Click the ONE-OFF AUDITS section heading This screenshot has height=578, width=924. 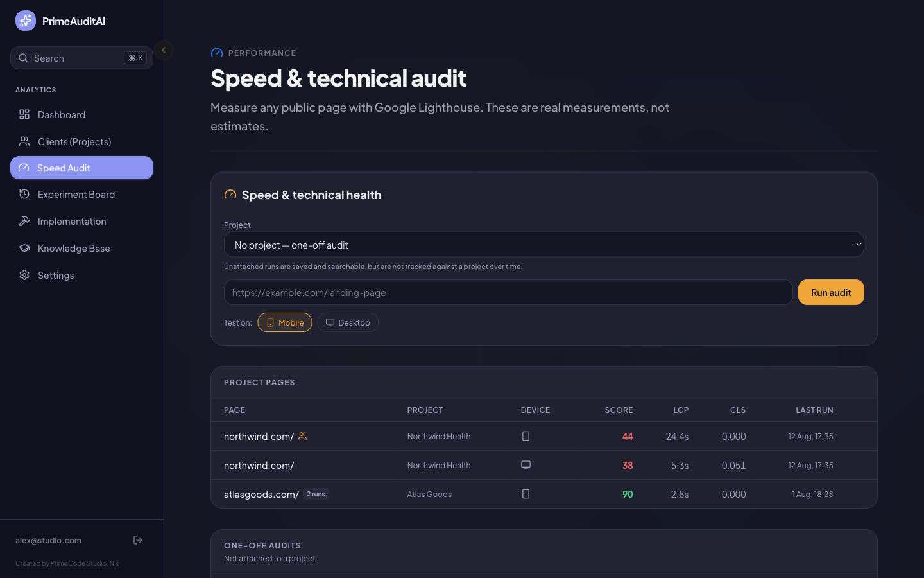[262, 545]
